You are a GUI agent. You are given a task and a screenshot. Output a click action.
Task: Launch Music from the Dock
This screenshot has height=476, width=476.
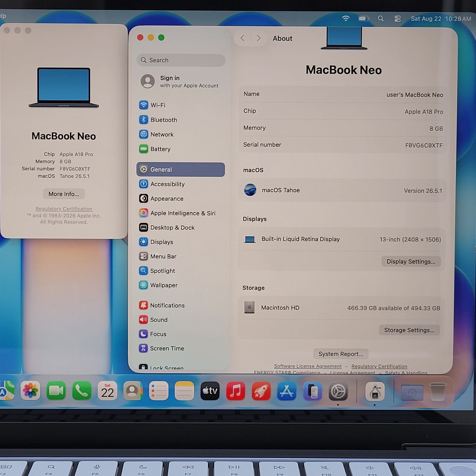pyautogui.click(x=236, y=391)
